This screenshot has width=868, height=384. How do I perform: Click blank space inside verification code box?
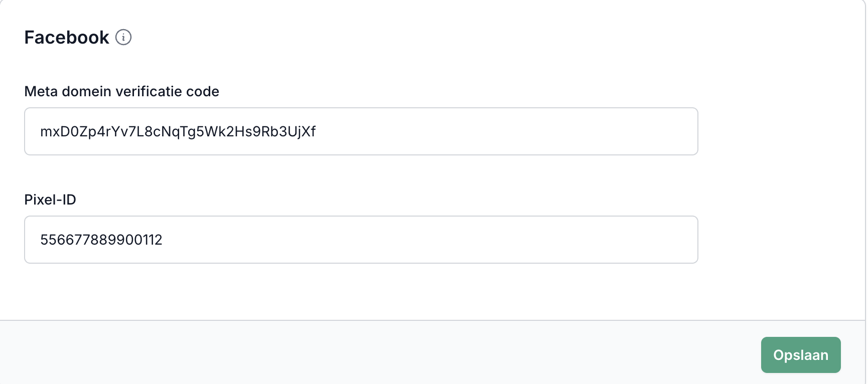502,131
